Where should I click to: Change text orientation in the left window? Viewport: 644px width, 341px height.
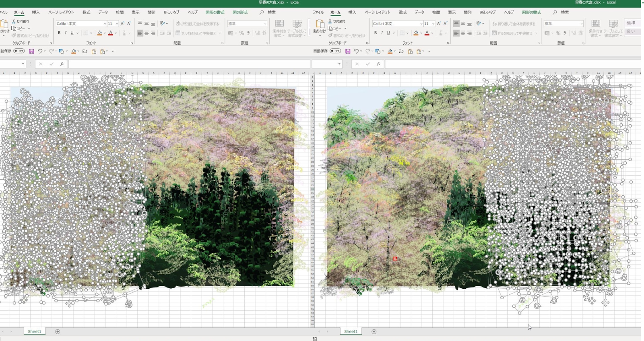162,24
